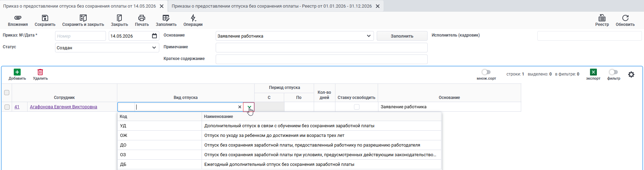Expand the Основание dropdown
The image size is (644, 170).
pos(369,36)
